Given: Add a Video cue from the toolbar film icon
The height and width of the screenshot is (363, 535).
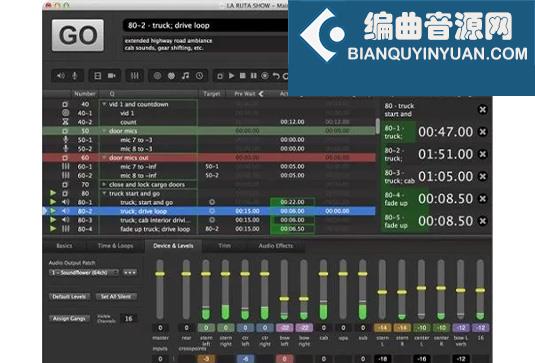Looking at the screenshot, I should 98,76.
